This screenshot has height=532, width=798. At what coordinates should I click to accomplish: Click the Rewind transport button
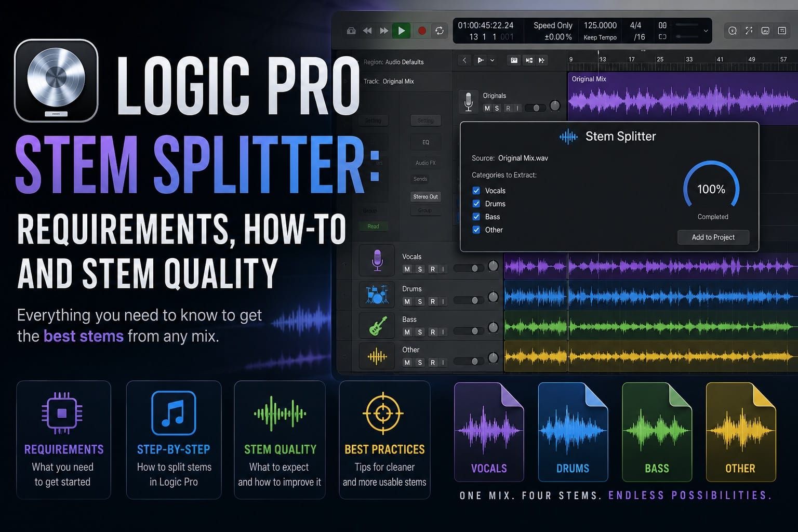coord(367,31)
